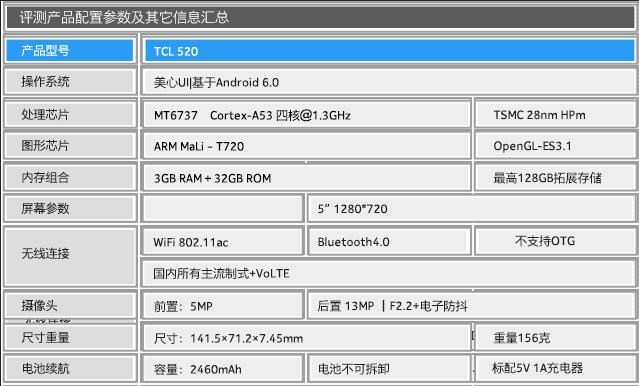The height and width of the screenshot is (386, 639).
Task: Click '美心UI|基于Android 6.0' cell
Action: tap(389, 82)
